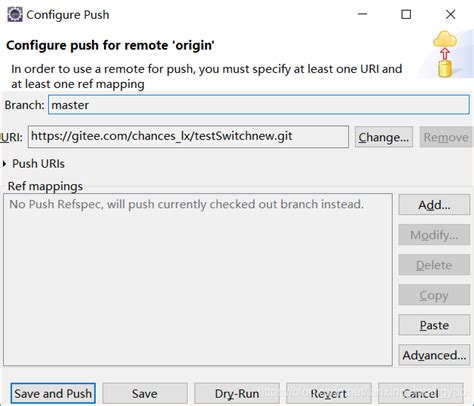Revert changes to push configuration
This screenshot has width=474, height=406.
coord(329,393)
